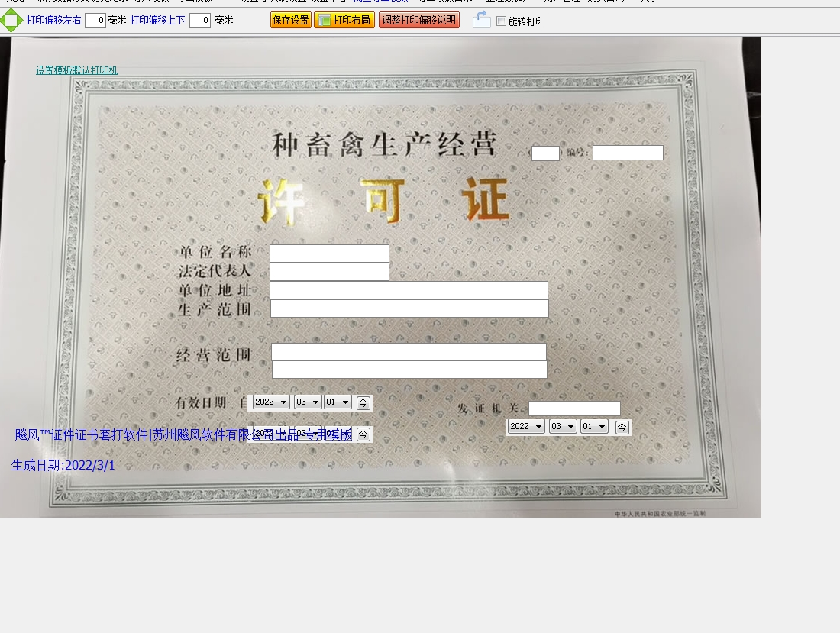Open the month dropdown under 发证机关
Screen dimensions: 840x633
[563, 427]
